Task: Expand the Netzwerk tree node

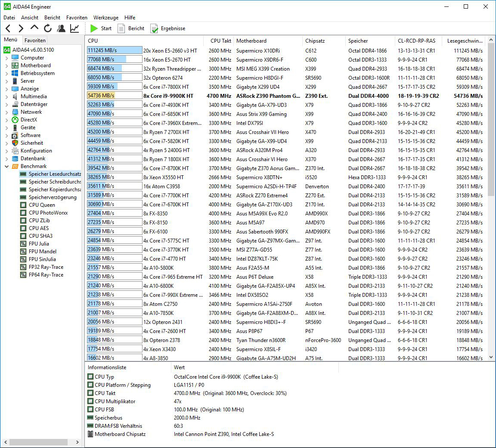Action: (6, 112)
